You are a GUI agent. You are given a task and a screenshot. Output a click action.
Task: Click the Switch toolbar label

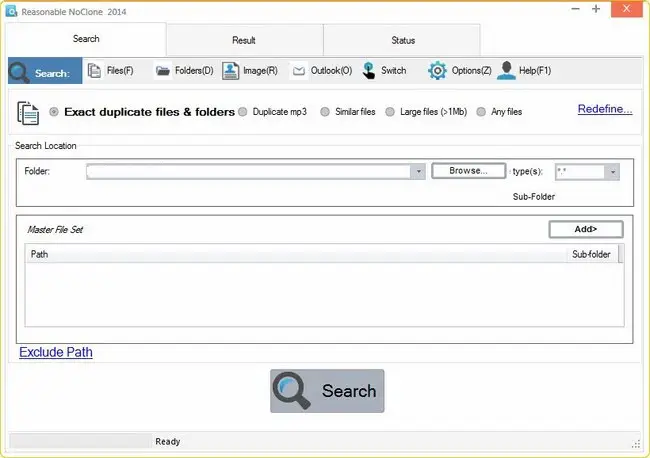pos(393,71)
